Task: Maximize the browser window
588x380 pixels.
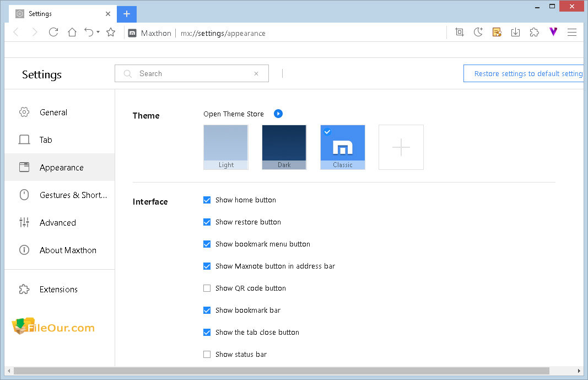Action: (x=552, y=6)
